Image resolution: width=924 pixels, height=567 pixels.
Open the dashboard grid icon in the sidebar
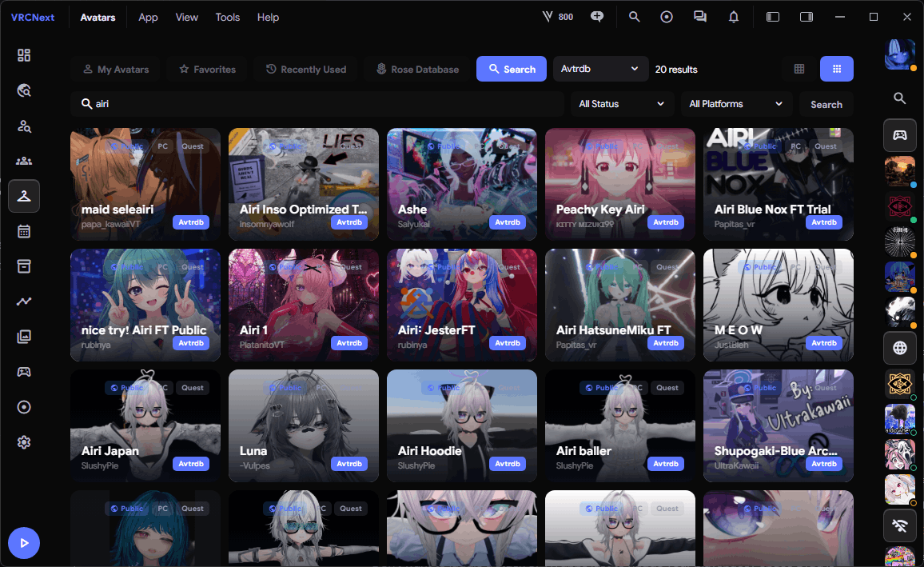23,55
